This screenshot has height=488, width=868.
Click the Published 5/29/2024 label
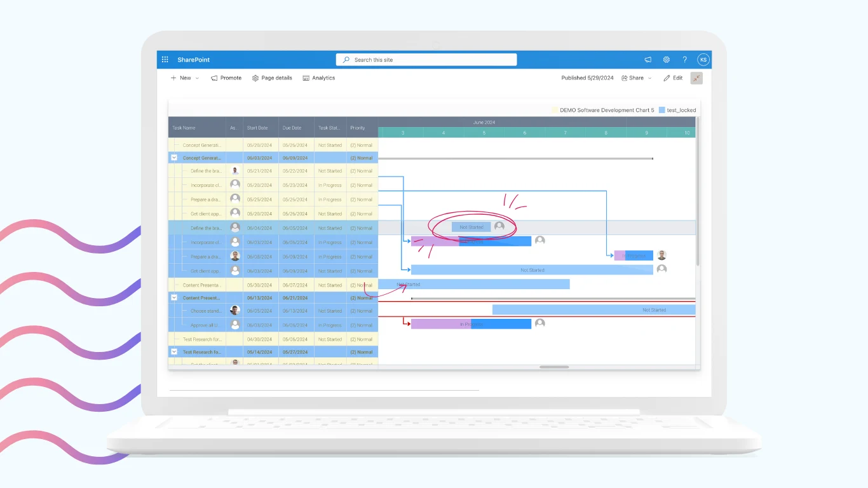(x=587, y=78)
